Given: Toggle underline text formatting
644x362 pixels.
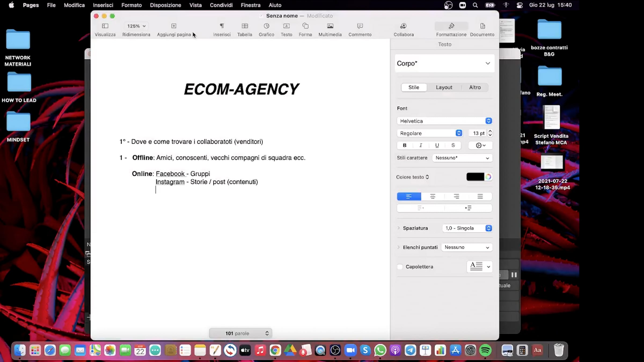Looking at the screenshot, I should pos(437,145).
